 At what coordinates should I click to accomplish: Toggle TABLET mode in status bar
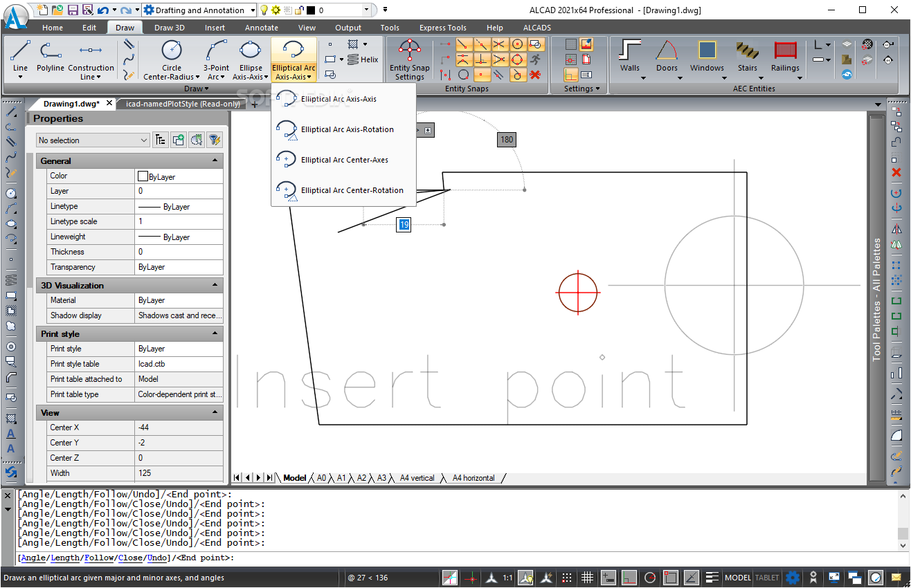point(767,578)
